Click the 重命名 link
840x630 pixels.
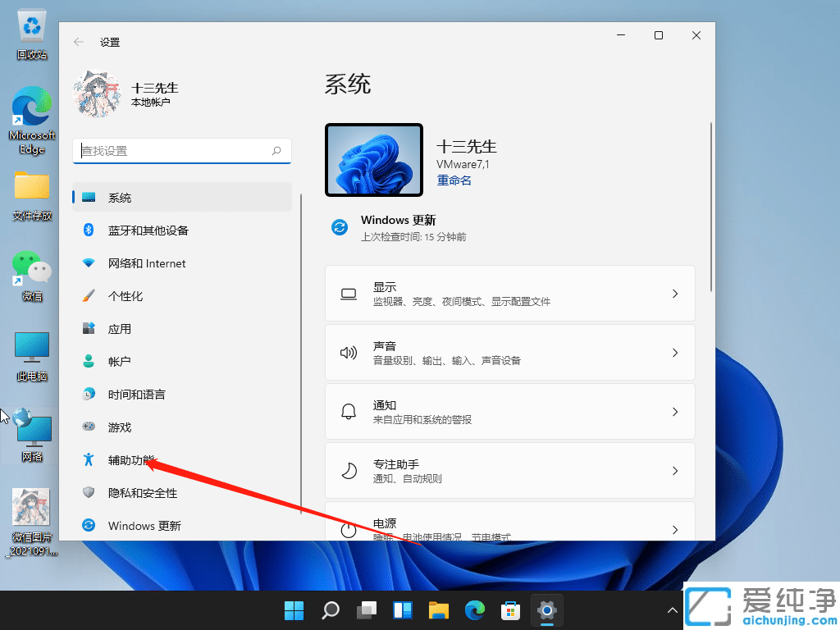[x=454, y=180]
